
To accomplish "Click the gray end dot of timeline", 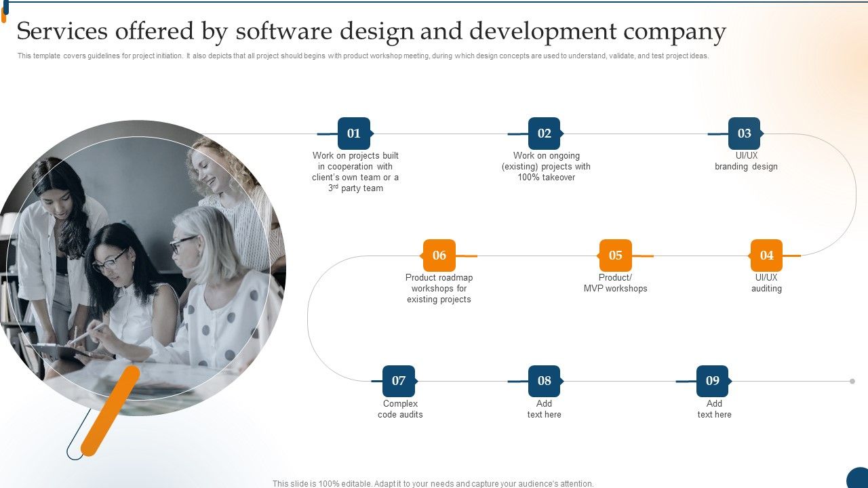I will (x=852, y=381).
